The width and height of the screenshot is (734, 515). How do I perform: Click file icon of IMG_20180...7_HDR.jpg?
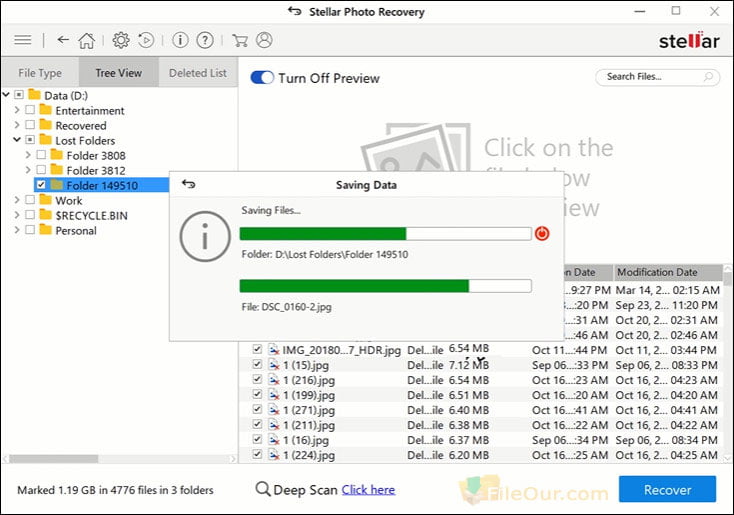274,350
